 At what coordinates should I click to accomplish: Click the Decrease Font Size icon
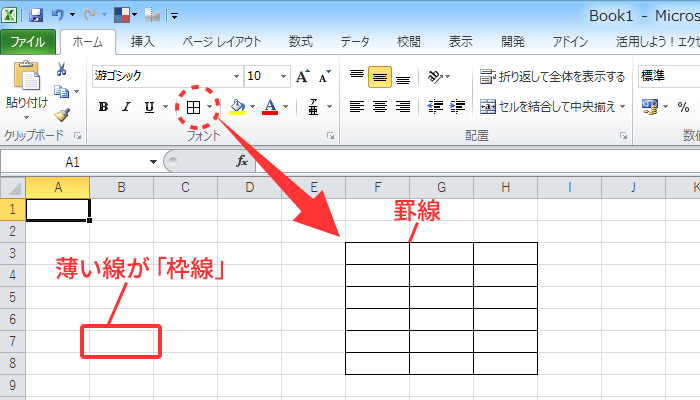tap(325, 76)
